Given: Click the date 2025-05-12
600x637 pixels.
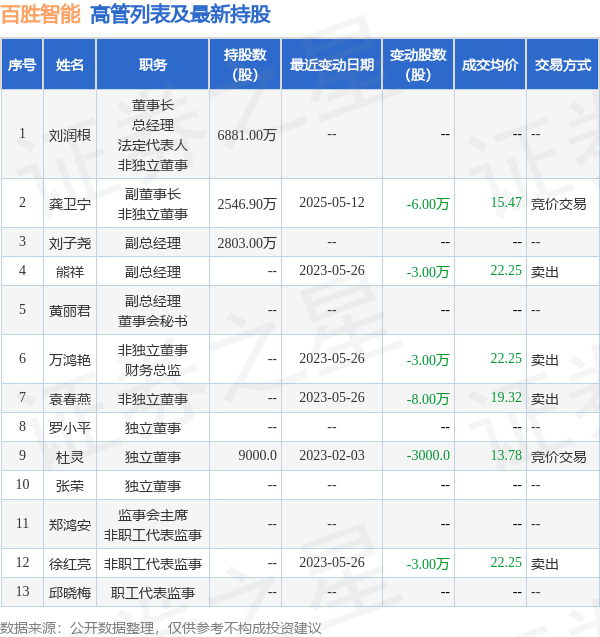Looking at the screenshot, I should click(332, 202).
